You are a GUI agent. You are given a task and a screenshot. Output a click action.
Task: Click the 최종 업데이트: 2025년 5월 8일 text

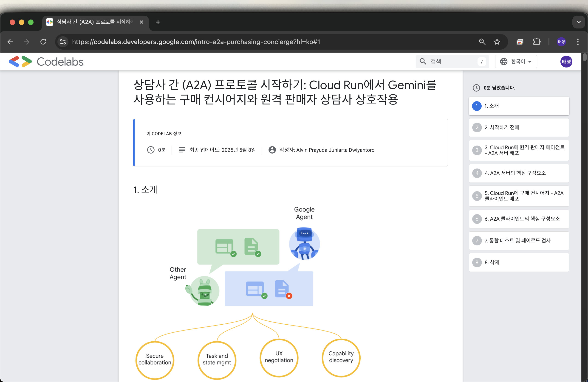[222, 150]
